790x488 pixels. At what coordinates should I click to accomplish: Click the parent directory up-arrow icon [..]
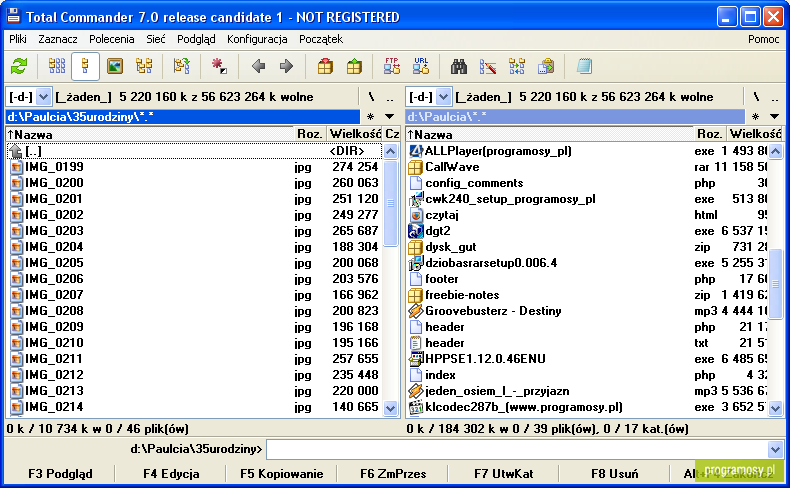tap(16, 151)
